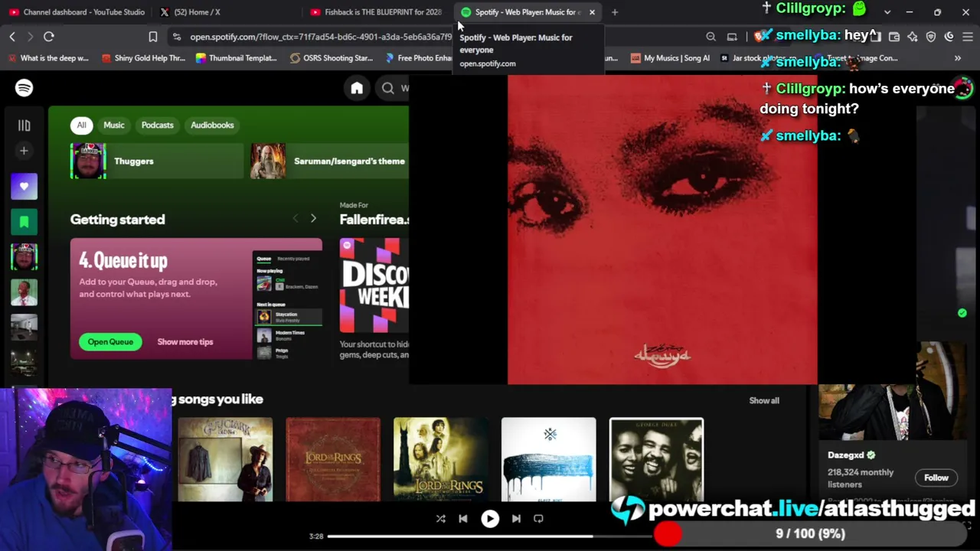Viewport: 980px width, 551px height.
Task: Open My Musics | Song AI bookmark
Action: pos(671,58)
